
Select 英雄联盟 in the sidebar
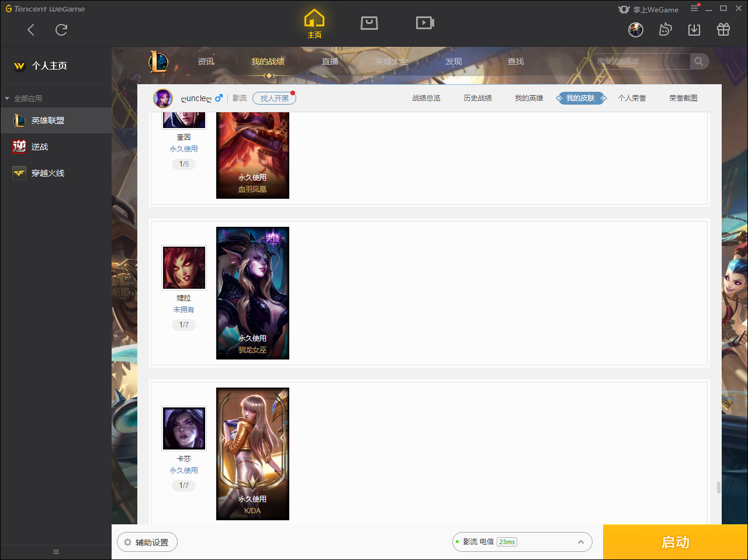pos(56,120)
